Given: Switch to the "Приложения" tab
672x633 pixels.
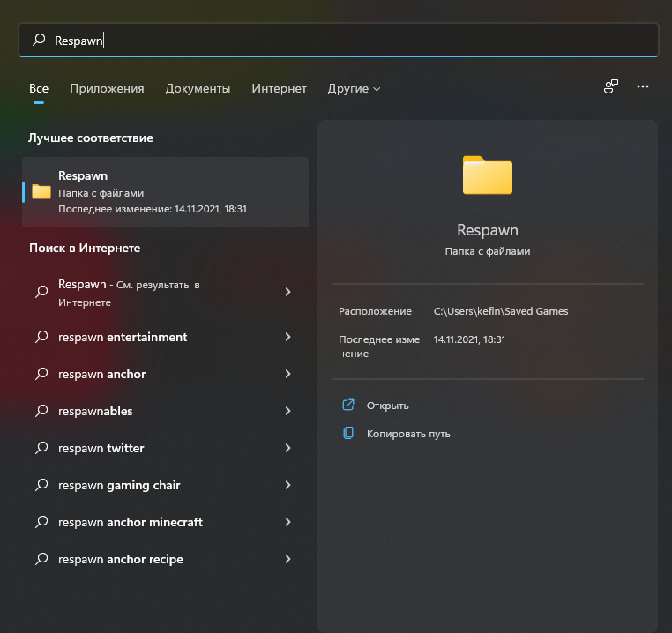Looking at the screenshot, I should tap(107, 89).
